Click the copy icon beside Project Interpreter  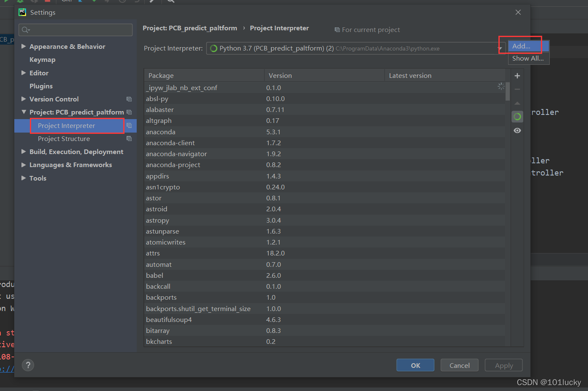(x=129, y=125)
